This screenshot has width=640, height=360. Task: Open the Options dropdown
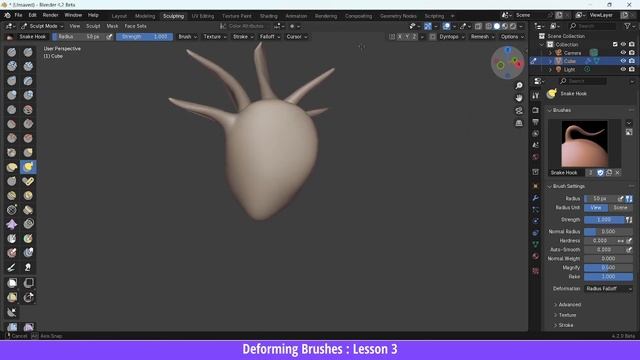pyautogui.click(x=512, y=37)
